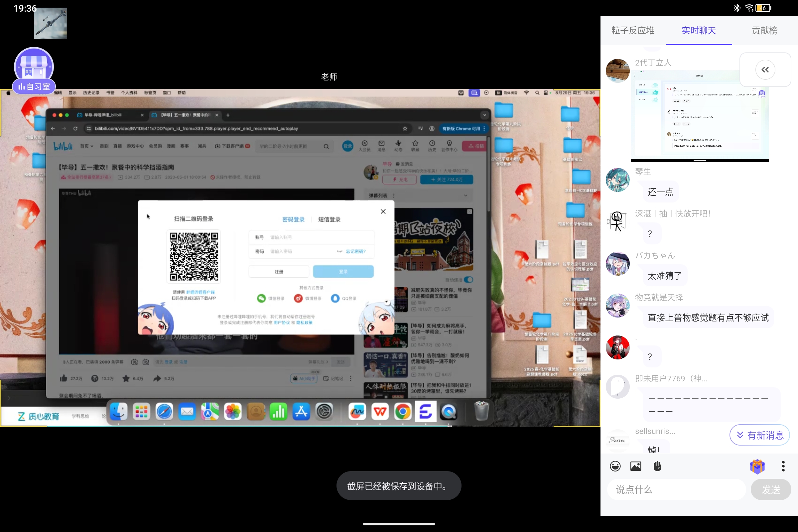Open the 书签 menu in macOS menu bar

click(x=110, y=93)
